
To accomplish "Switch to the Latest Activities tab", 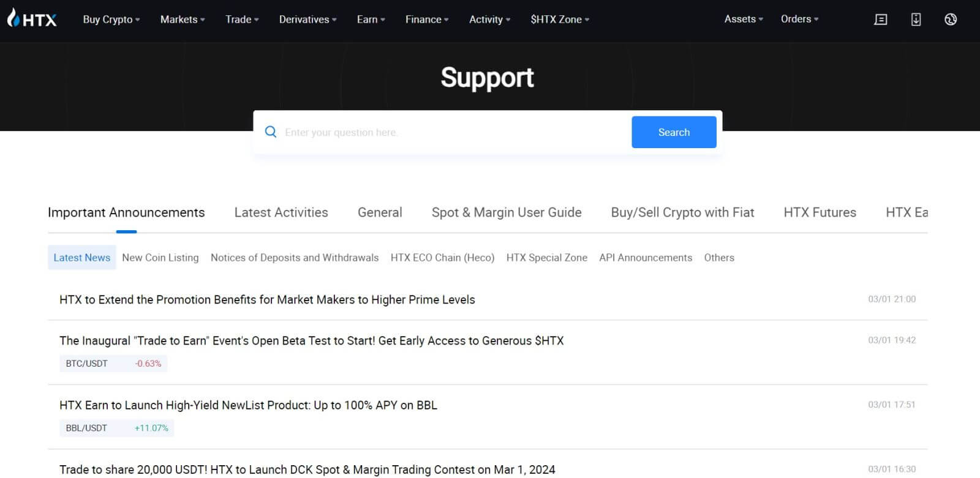I will coord(281,212).
